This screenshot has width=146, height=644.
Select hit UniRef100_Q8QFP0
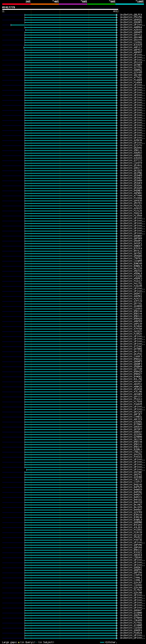(131, 570)
